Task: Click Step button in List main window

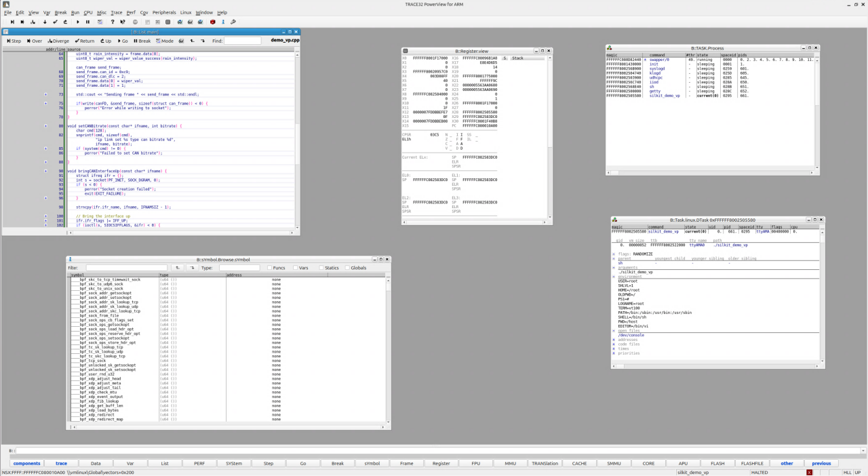Action: point(14,41)
